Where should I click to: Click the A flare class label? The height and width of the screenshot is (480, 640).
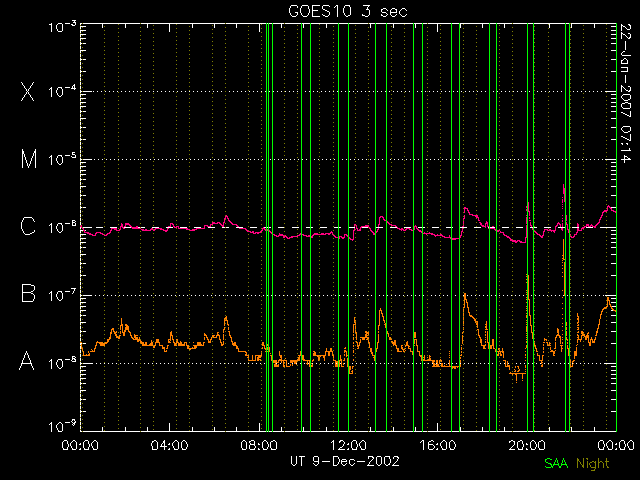point(27,361)
